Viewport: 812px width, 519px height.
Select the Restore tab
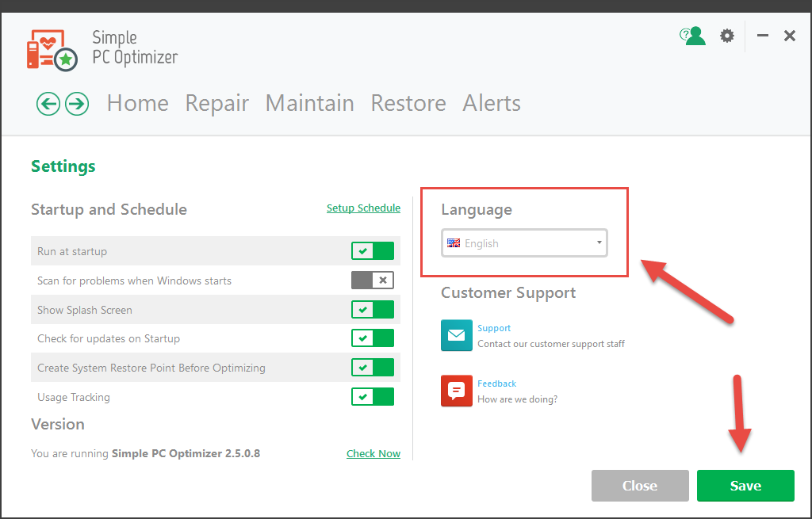coord(408,103)
